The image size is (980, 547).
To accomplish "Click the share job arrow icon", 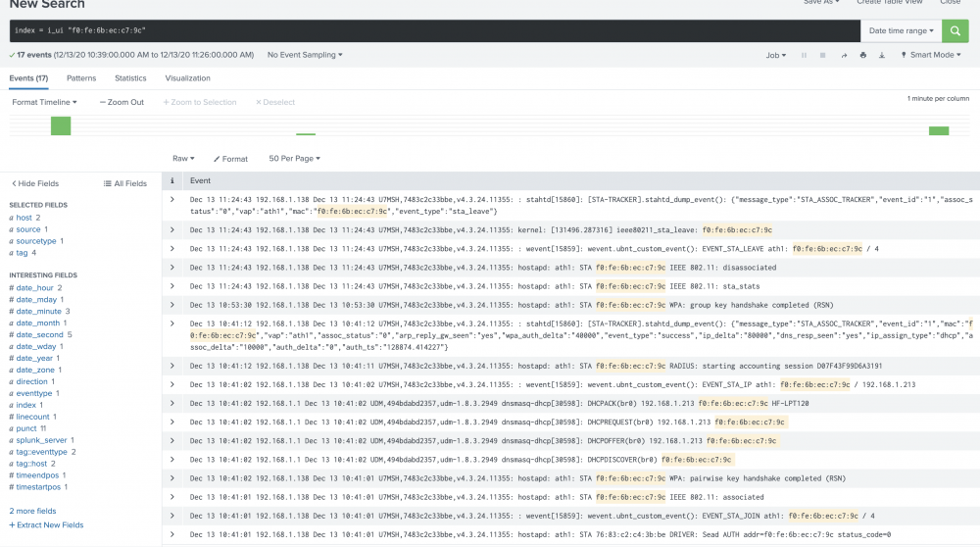I will (844, 56).
